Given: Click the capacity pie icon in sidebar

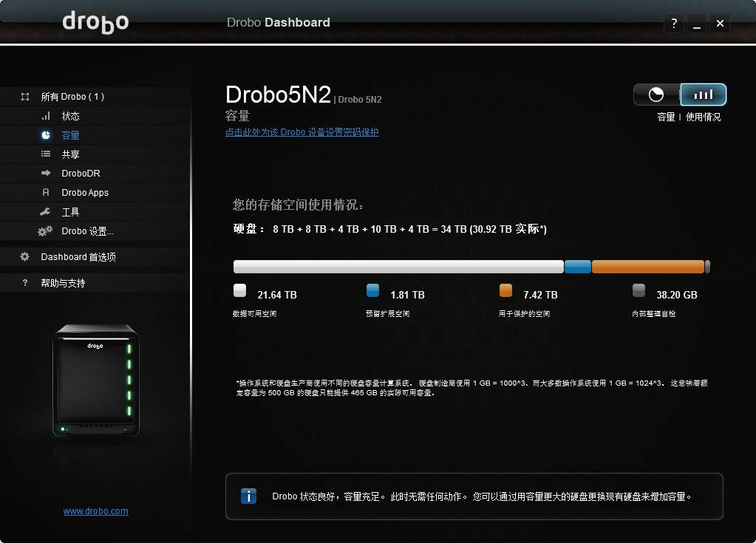Looking at the screenshot, I should [x=46, y=135].
